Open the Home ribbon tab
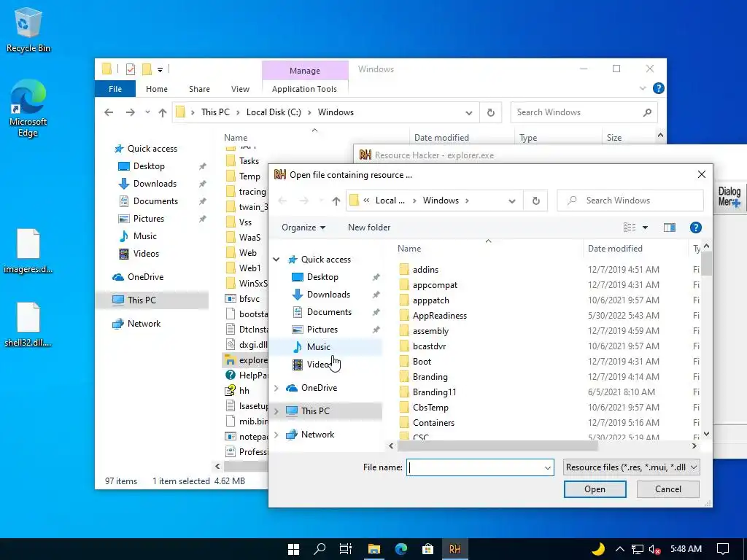 [x=157, y=89]
